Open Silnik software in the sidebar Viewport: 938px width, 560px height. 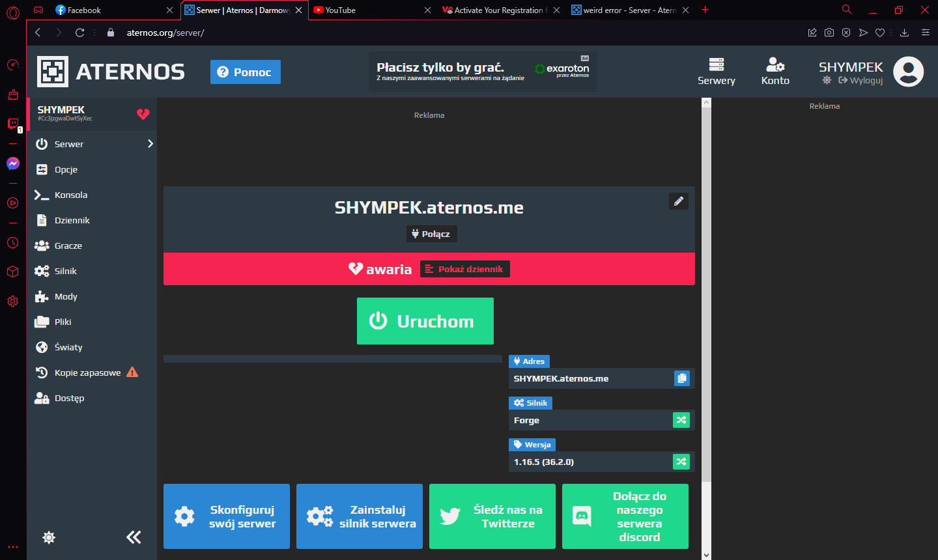coord(92,271)
